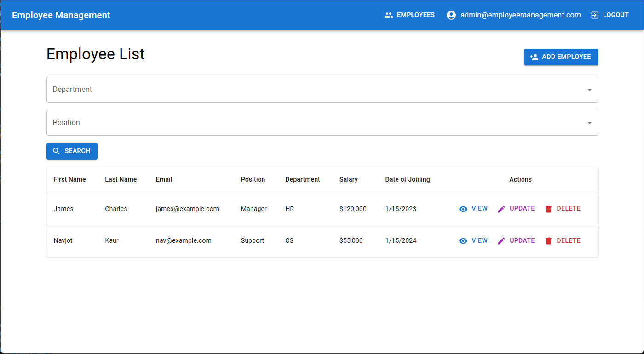Click the eye icon in Navjot's row
The image size is (644, 354).
pos(463,241)
